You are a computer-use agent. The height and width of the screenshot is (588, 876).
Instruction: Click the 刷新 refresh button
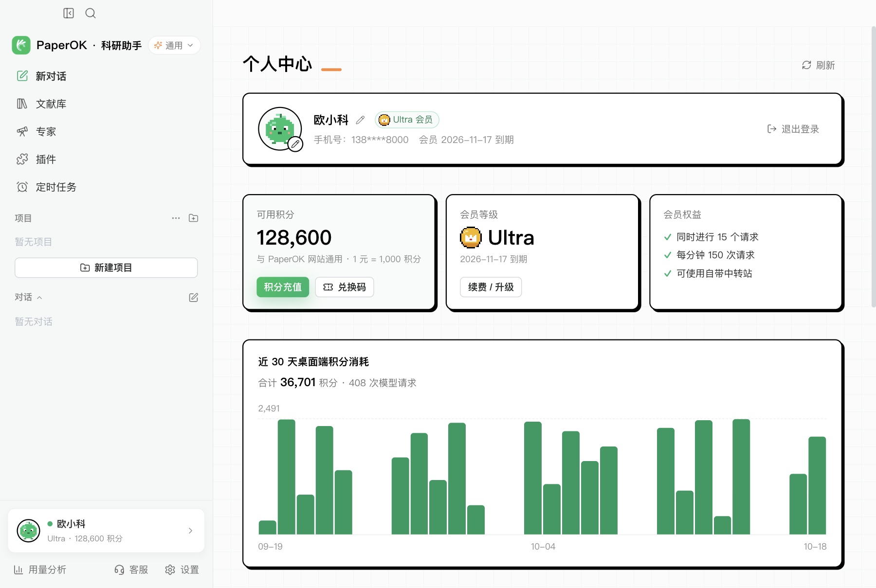[x=818, y=65]
